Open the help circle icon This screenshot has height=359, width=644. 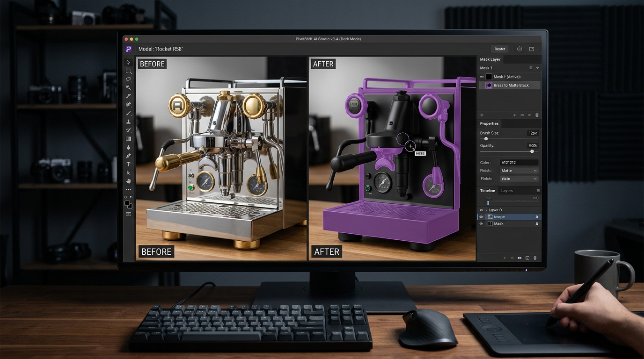coord(519,49)
